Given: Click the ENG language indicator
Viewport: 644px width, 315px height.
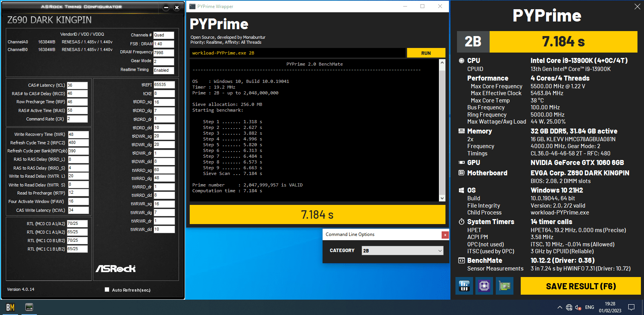Looking at the screenshot, I should click(589, 307).
